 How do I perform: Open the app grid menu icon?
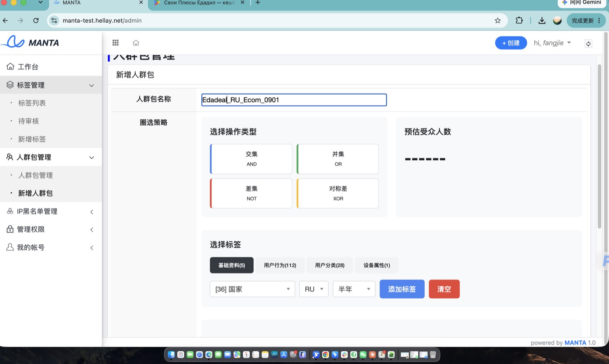[x=116, y=43]
